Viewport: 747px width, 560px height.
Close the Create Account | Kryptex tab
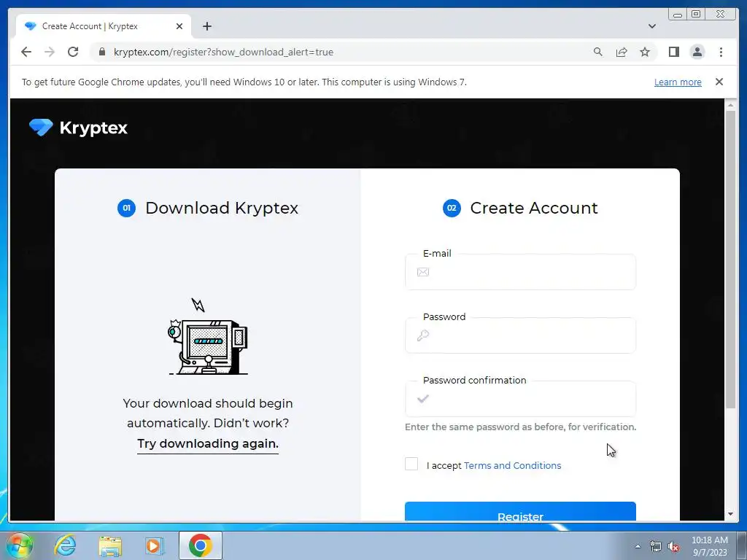(x=179, y=26)
